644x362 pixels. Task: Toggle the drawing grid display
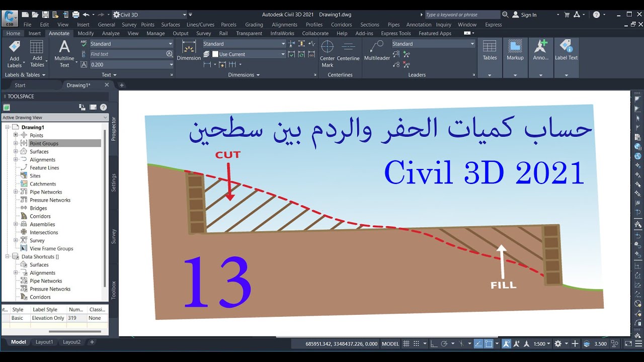click(406, 344)
